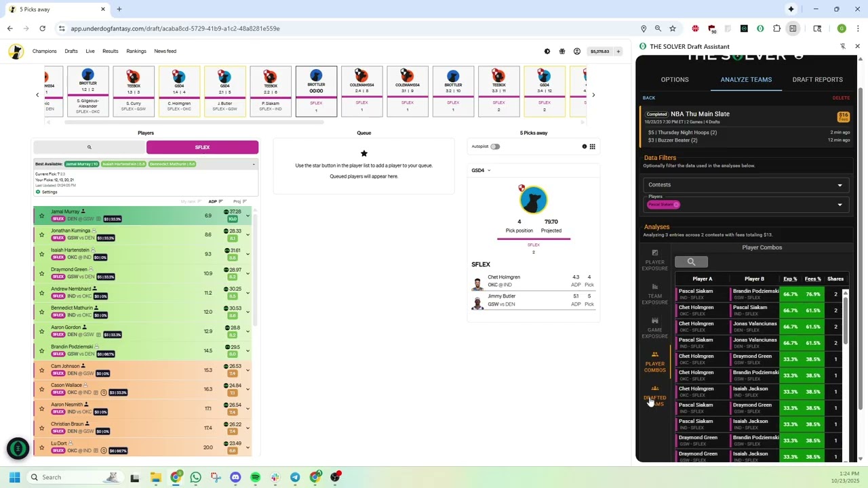This screenshot has height=488, width=868.
Task: Add funds with the plus button
Action: tap(618, 52)
